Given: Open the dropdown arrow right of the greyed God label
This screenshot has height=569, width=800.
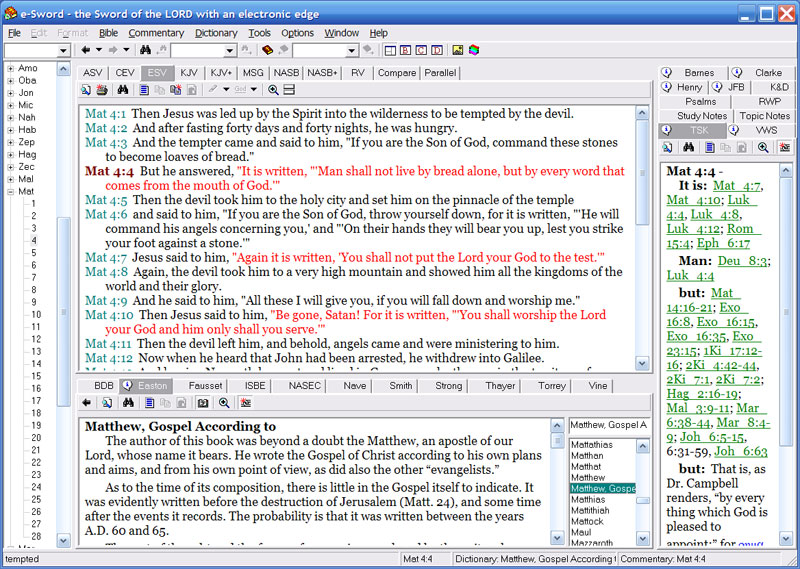Looking at the screenshot, I should (x=254, y=90).
